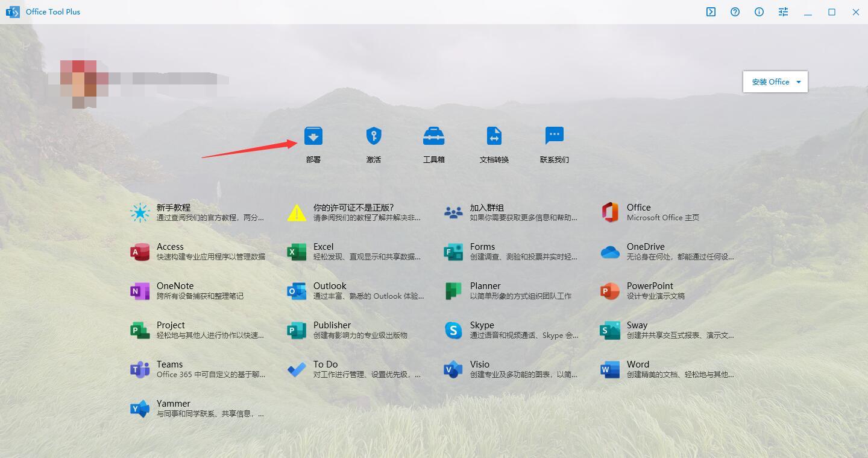Image resolution: width=868 pixels, height=458 pixels.
Task: Click the Skype description text
Action: point(524,336)
